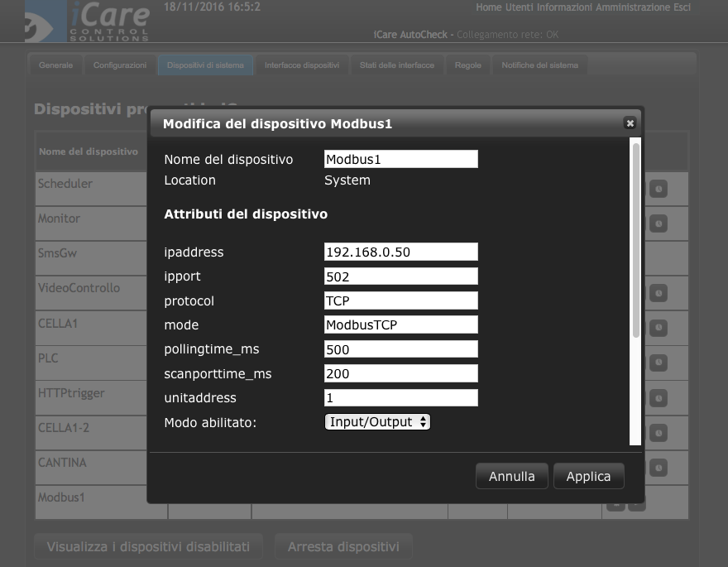Viewport: 728px width, 567px height.
Task: Open the Stati delle interfacce tab
Action: (x=397, y=65)
